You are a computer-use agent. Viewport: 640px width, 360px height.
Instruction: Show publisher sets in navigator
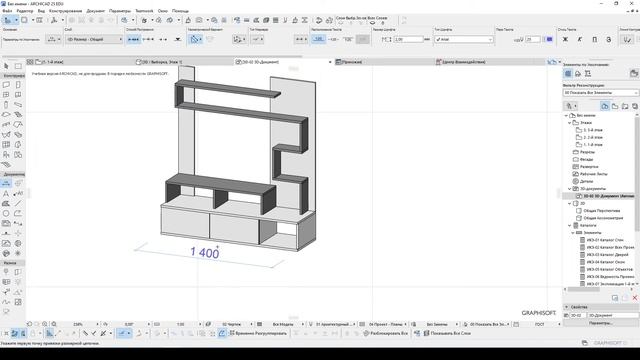[635, 106]
